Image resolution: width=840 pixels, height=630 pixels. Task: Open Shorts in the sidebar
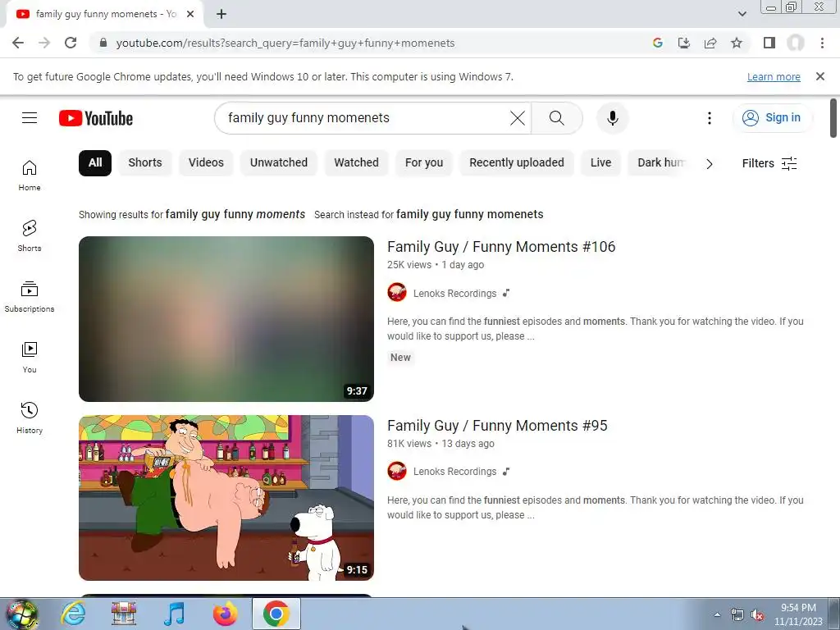(30, 235)
